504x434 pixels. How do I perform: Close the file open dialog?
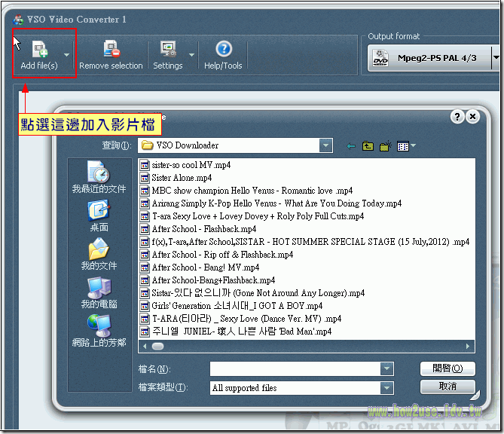tap(472, 117)
